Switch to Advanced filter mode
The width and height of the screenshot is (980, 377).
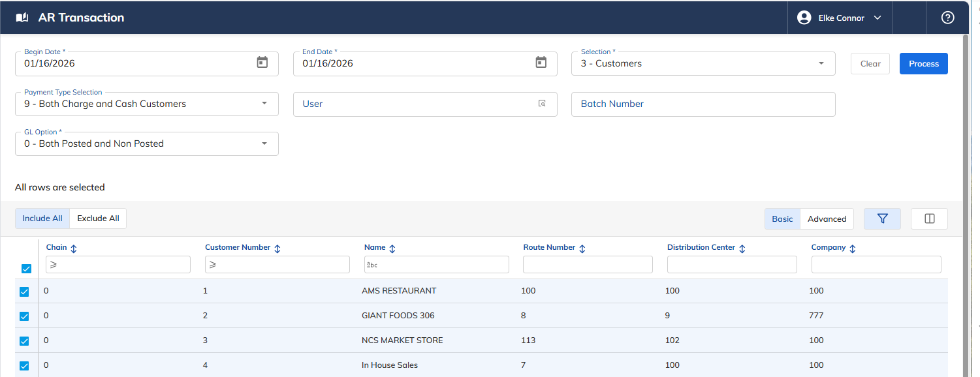point(827,219)
